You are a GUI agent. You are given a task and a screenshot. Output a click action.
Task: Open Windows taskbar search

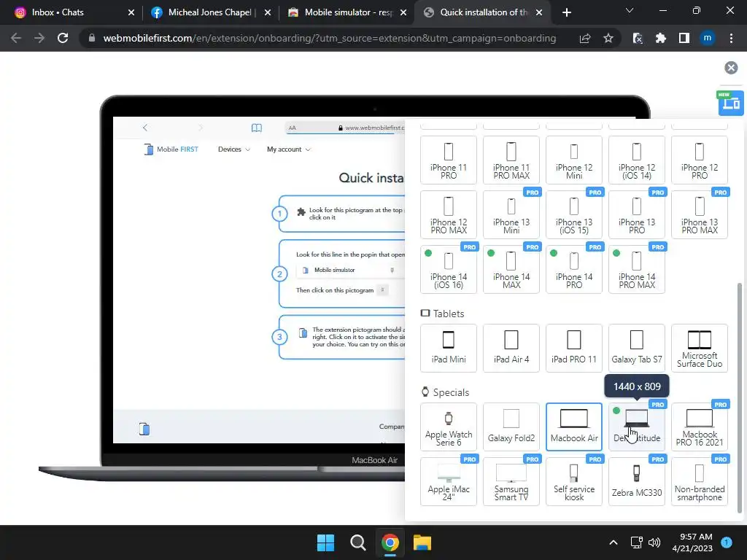pyautogui.click(x=357, y=542)
